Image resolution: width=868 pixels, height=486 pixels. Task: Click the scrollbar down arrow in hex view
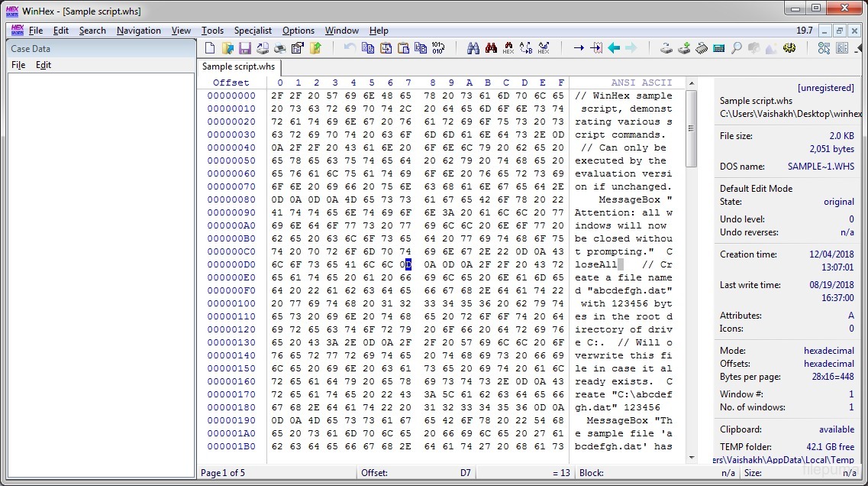click(692, 458)
